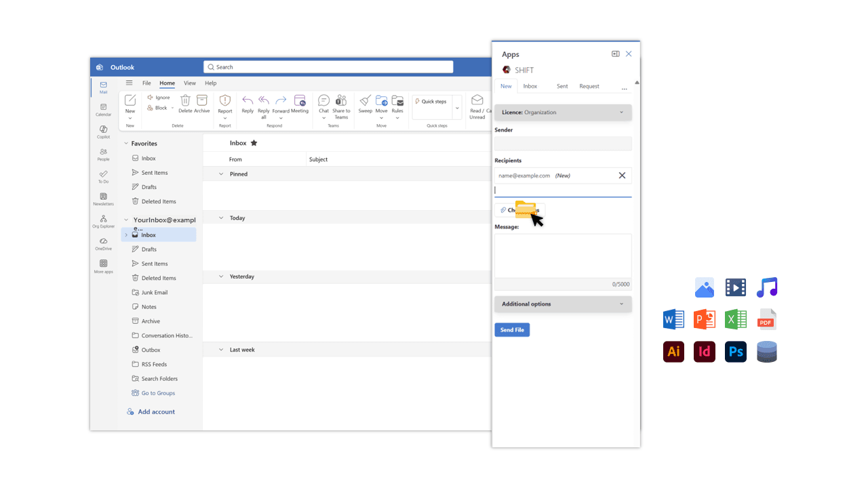The width and height of the screenshot is (868, 488).
Task: Click the Send File button
Action: pos(512,330)
